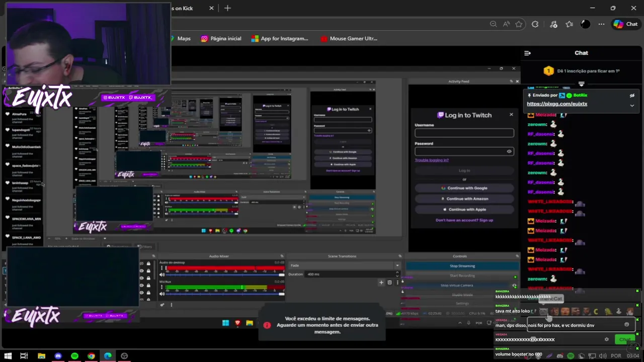Choose Continue with Google
This screenshot has width=644, height=362.
coord(464,188)
